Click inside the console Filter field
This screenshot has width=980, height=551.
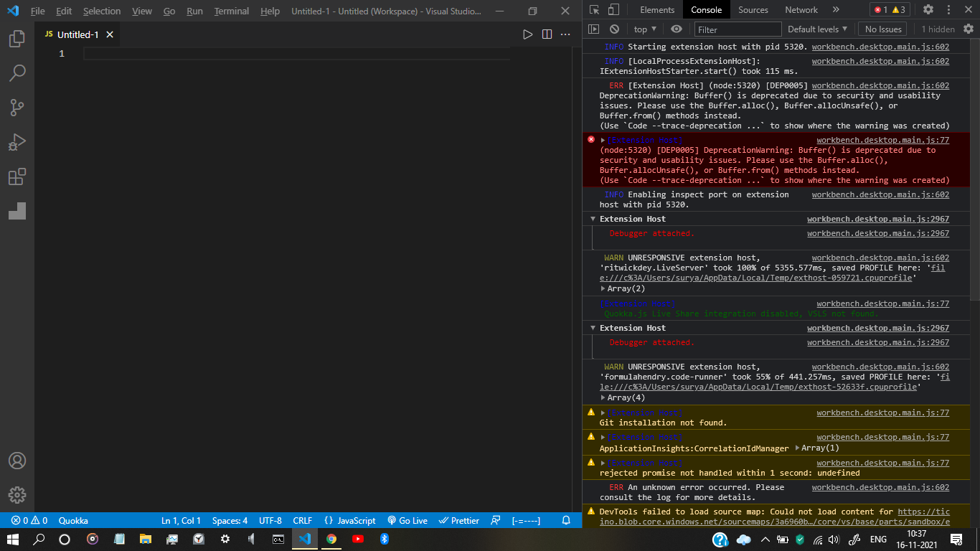click(x=738, y=29)
